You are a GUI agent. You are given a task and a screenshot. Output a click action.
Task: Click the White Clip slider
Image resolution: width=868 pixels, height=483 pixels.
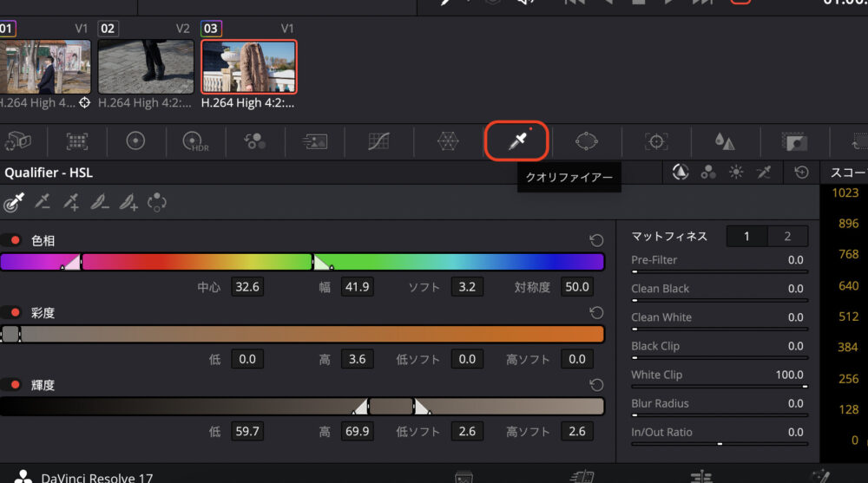(x=719, y=388)
